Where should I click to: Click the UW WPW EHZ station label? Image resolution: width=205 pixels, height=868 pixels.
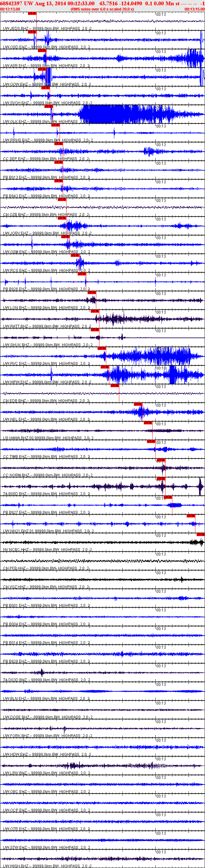tap(47, 382)
